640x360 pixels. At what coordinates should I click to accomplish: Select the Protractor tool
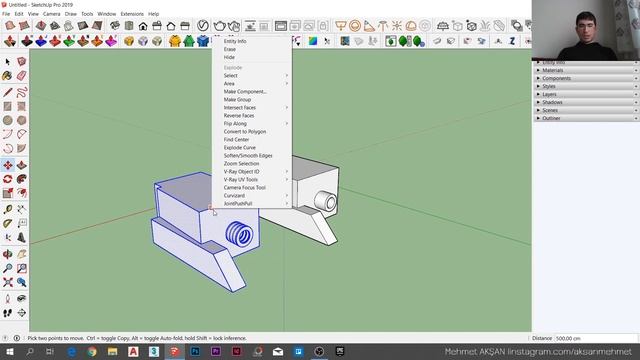7,223
